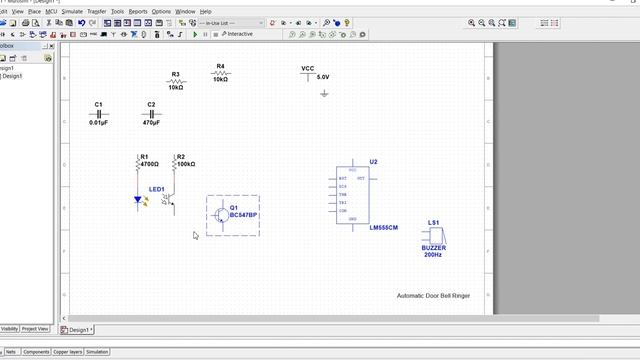The image size is (640, 360).
Task: Open Interactive simulation settings
Action: (237, 34)
